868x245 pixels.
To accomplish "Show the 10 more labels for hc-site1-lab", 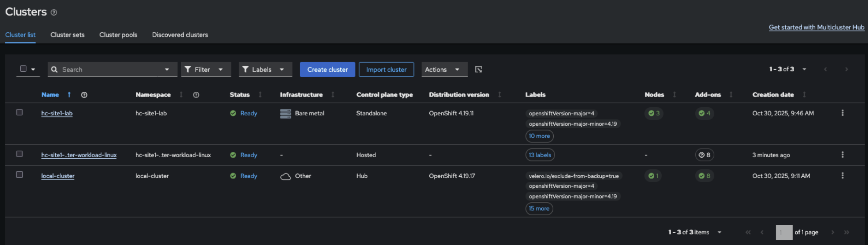I will coord(539,136).
